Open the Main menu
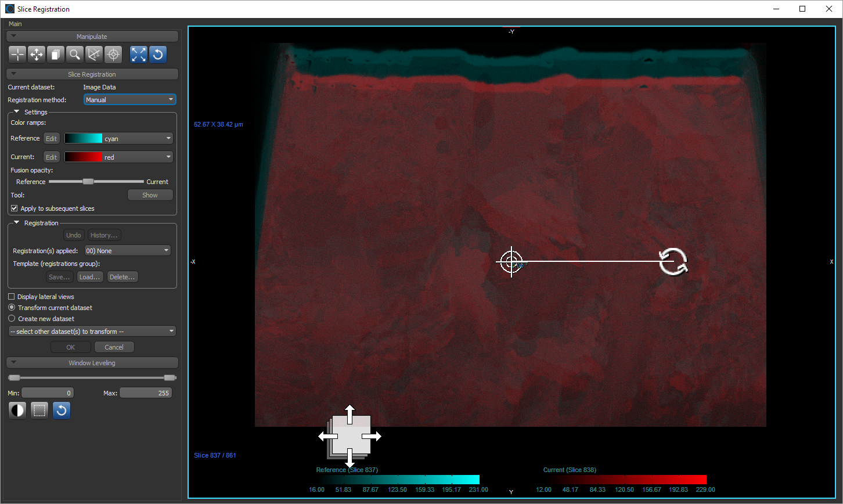Viewport: 843px width, 504px height. 15,24
